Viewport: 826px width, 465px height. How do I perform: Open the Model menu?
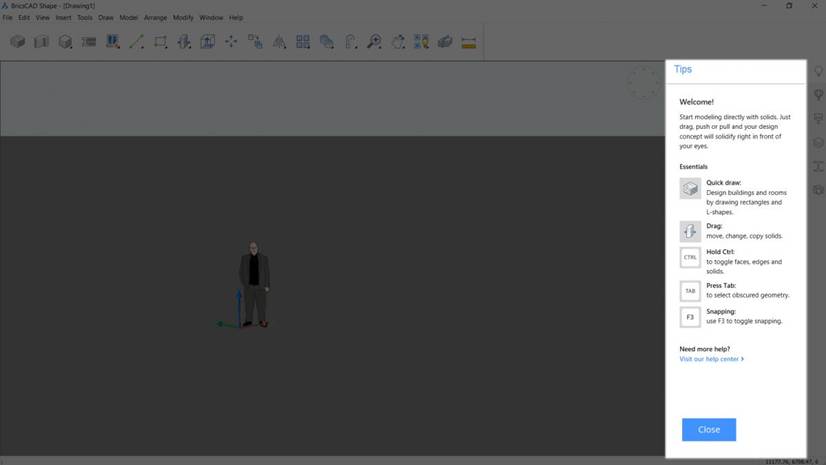[129, 18]
